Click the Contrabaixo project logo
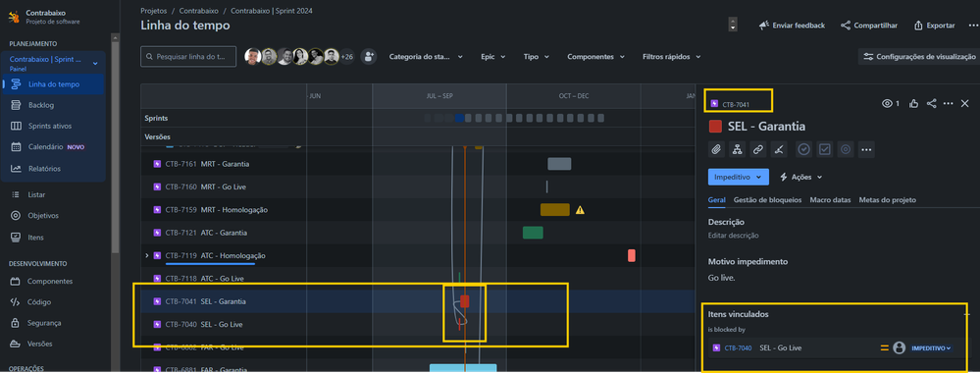 click(x=14, y=17)
